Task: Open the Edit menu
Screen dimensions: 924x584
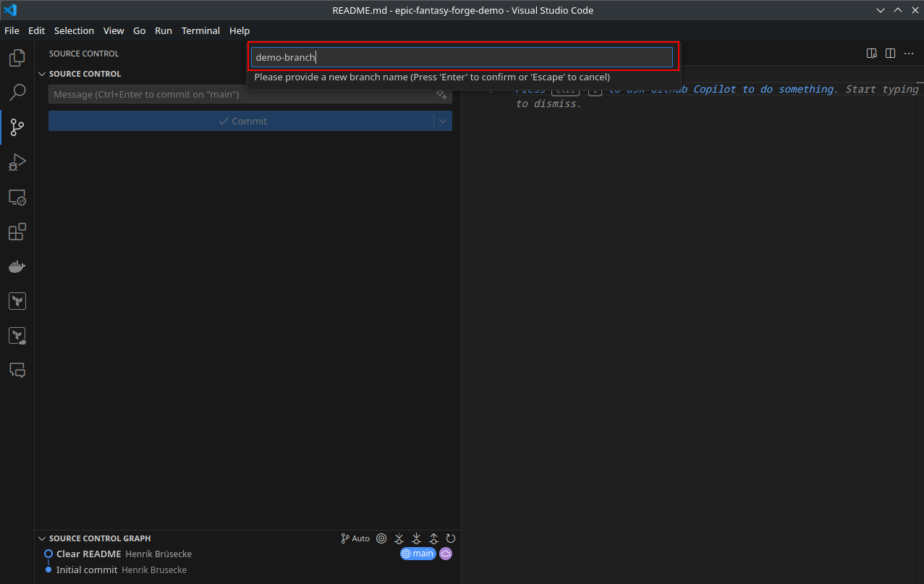Action: (36, 30)
